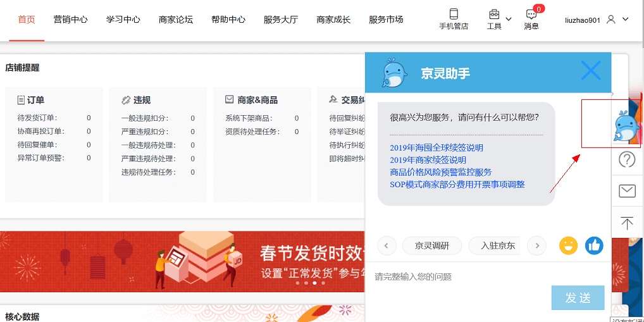644x322 pixels.
Task: Click the 核心数据 heading
Action: point(22,317)
